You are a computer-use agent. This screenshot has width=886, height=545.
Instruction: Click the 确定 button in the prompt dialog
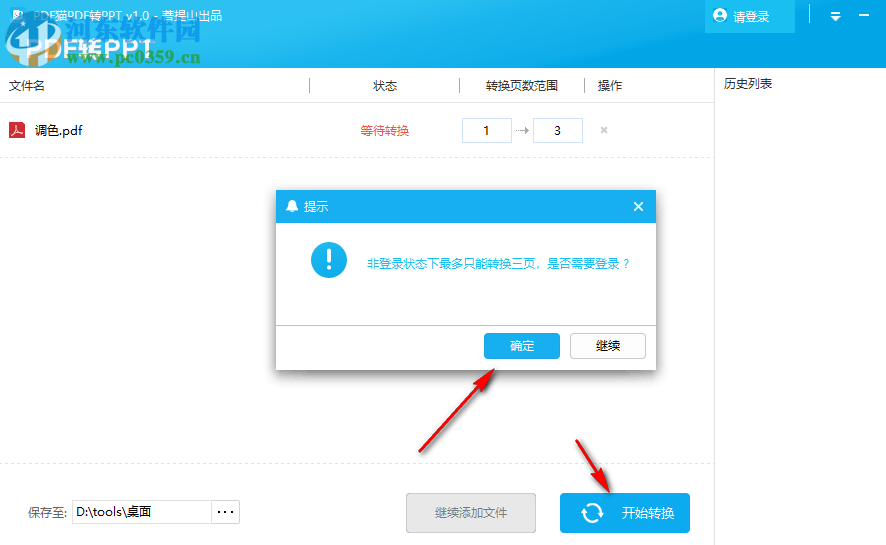522,346
